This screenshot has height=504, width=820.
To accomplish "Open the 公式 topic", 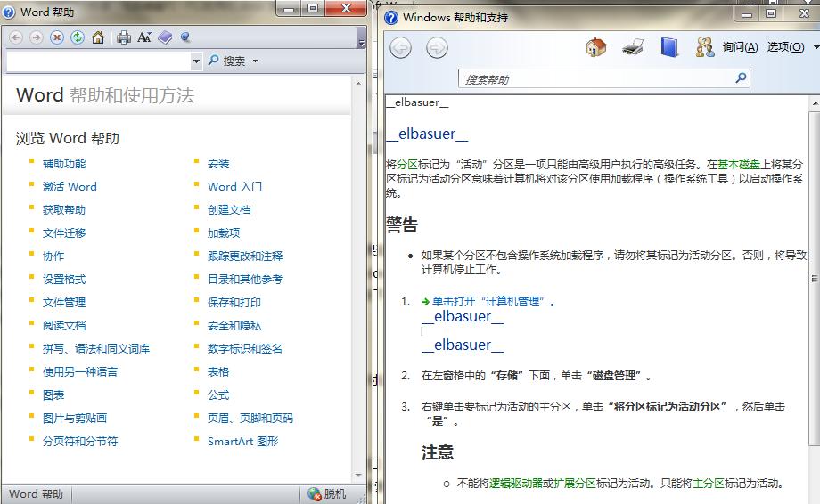I will click(x=218, y=394).
